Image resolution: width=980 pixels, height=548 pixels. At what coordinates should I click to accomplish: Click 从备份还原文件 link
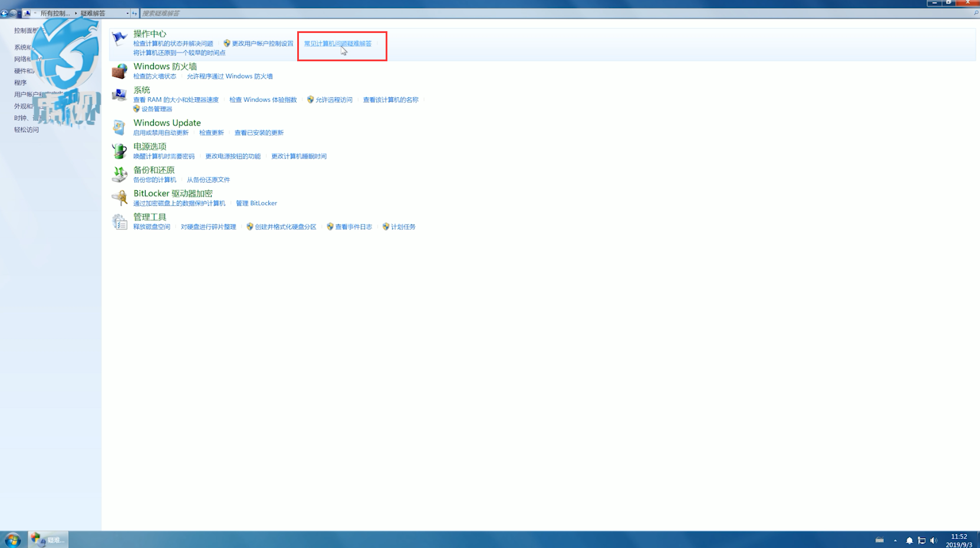208,180
